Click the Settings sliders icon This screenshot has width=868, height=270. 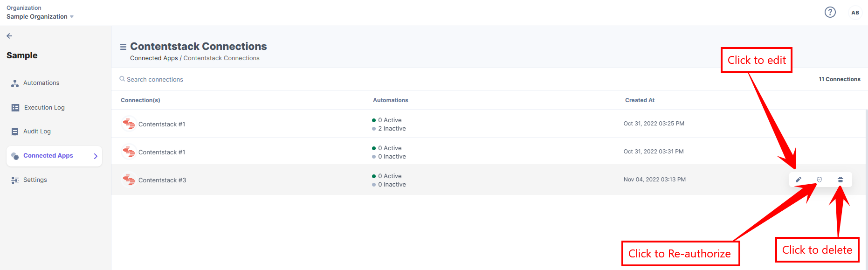tap(15, 180)
